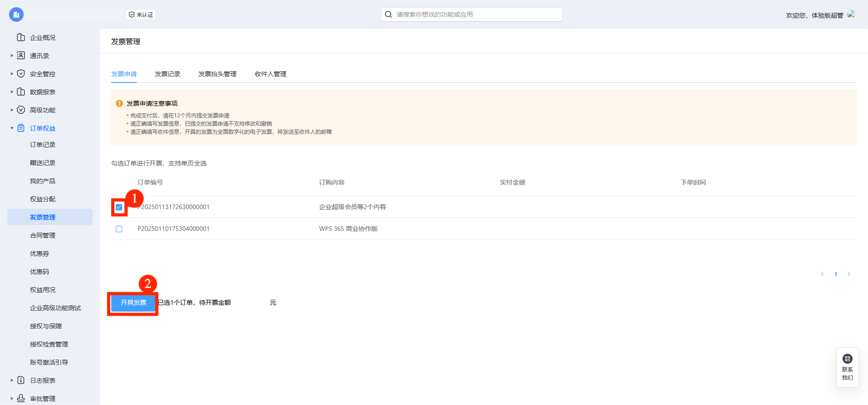Check the WPS 365 商业协作版 order checkbox
Screen dimensions: 868x405
(x=119, y=229)
